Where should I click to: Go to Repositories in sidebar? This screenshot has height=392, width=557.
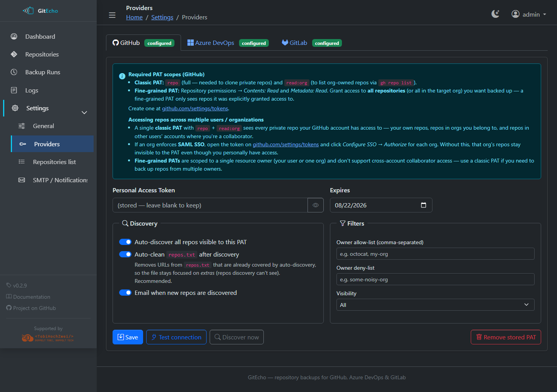coord(42,55)
